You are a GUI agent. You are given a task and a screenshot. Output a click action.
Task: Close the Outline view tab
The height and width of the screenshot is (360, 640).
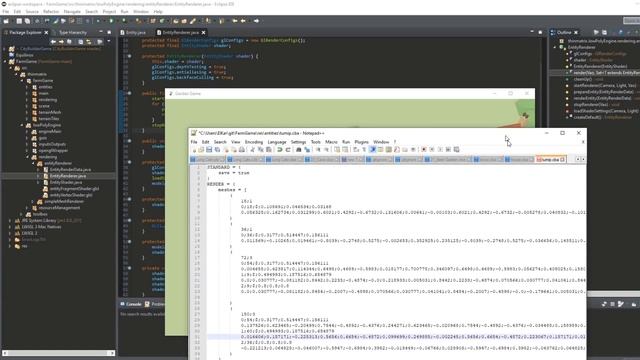click(576, 32)
